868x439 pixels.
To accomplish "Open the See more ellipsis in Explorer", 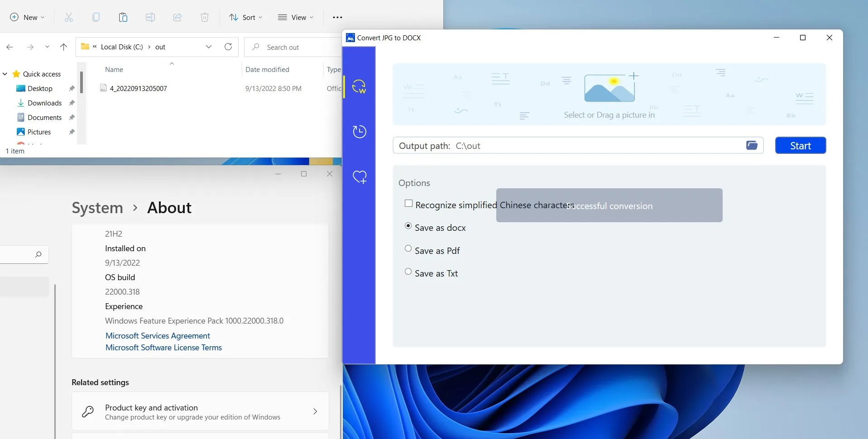I will click(337, 17).
